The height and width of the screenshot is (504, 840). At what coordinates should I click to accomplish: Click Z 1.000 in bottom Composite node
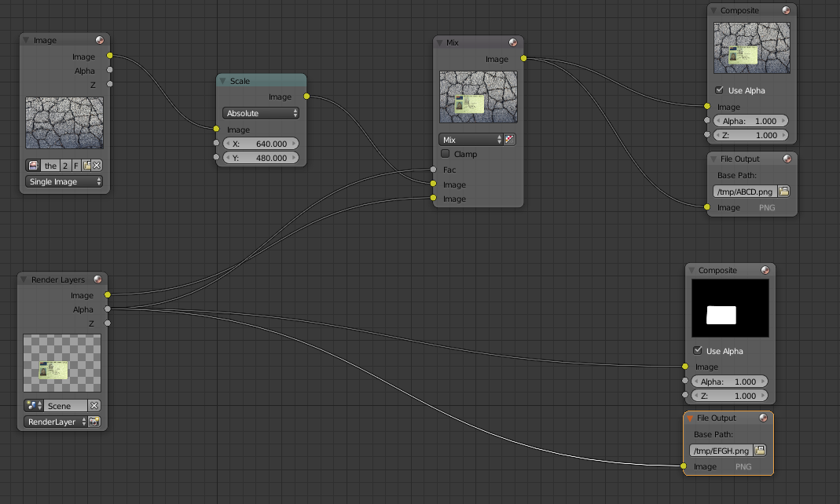click(x=730, y=396)
